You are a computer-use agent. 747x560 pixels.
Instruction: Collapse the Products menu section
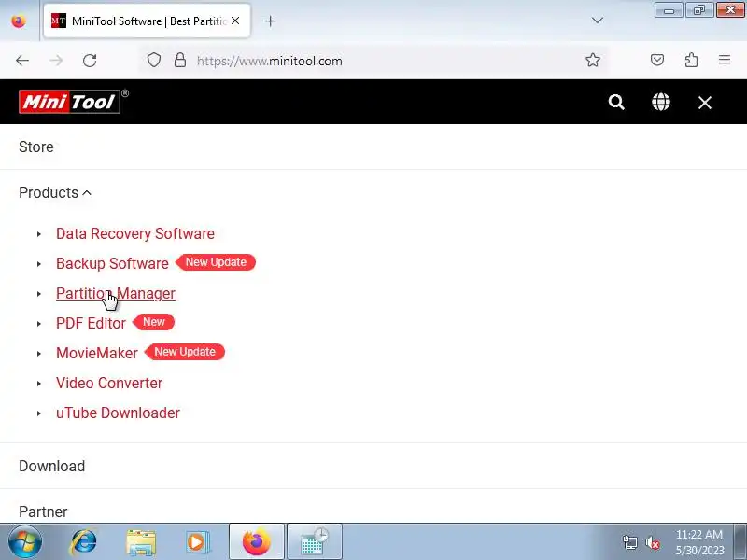tap(55, 192)
